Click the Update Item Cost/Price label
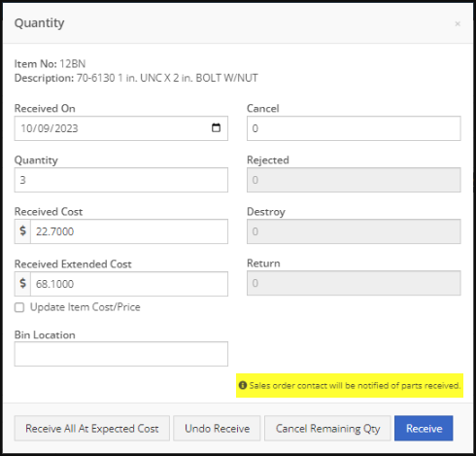 [x=85, y=307]
